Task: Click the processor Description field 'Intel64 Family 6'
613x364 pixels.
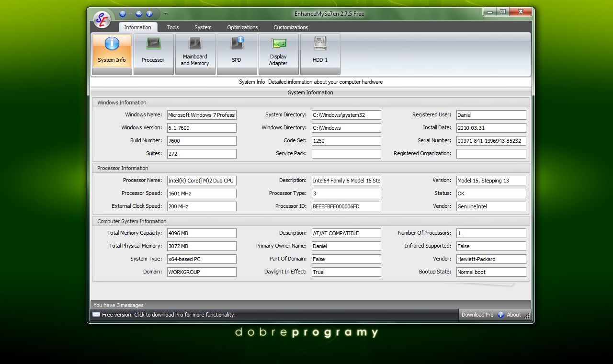Action: click(346, 181)
